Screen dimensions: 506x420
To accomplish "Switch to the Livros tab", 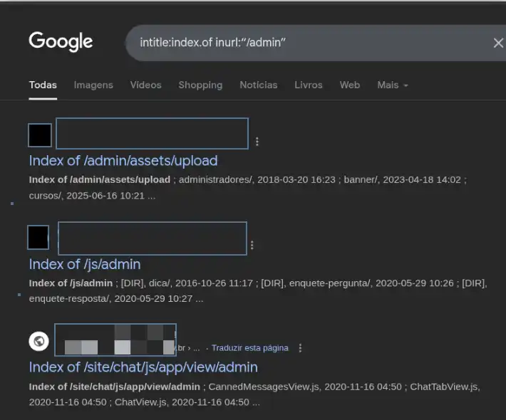I will coord(309,85).
